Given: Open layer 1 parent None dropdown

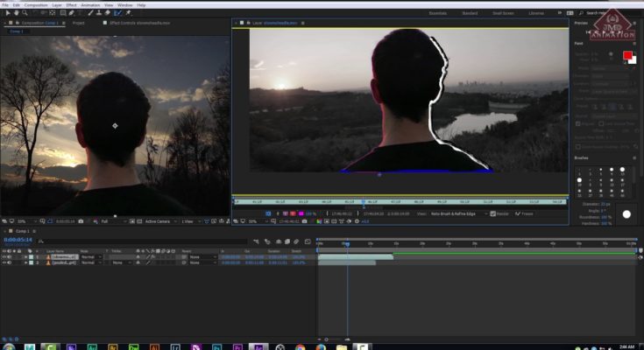Looking at the screenshot, I should (x=202, y=257).
